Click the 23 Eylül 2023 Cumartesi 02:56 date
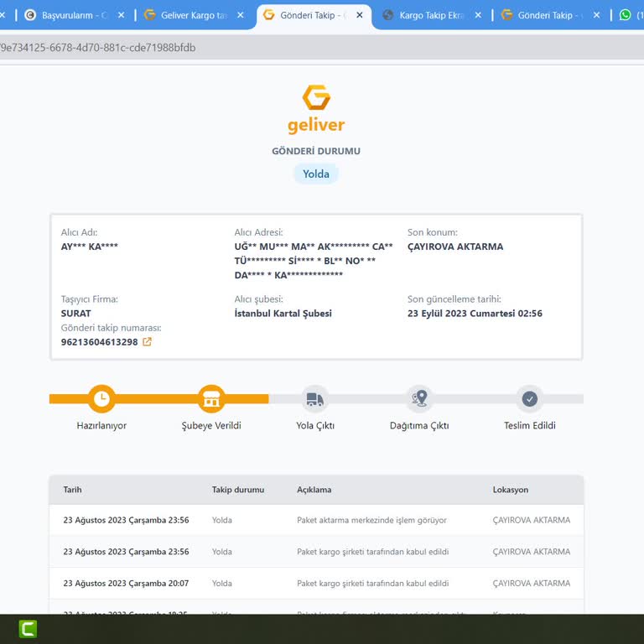Screen dimensions: 644x644 (475, 314)
